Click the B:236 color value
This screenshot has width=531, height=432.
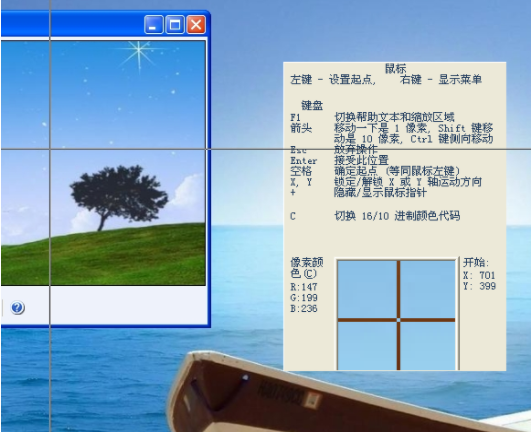coord(304,309)
